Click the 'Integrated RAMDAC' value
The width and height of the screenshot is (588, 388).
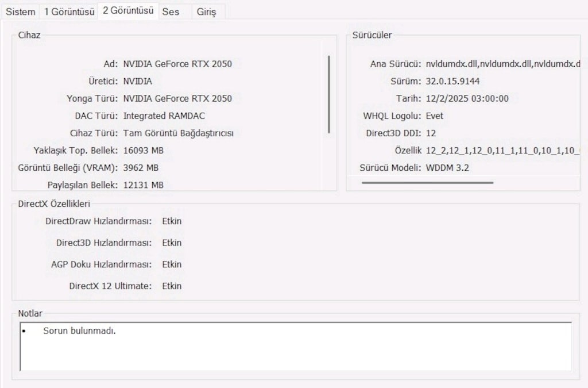[x=164, y=116]
